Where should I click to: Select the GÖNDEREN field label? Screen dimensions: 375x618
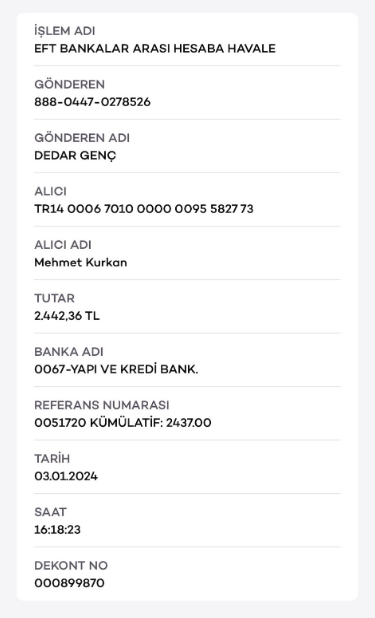tap(69, 84)
